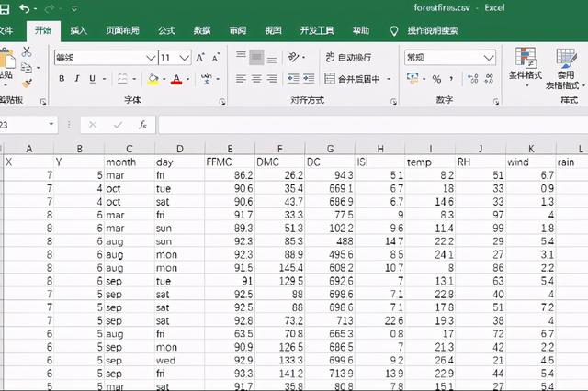Click 合并后居中 (Merge & Center) button
The image size is (588, 391).
tap(352, 79)
